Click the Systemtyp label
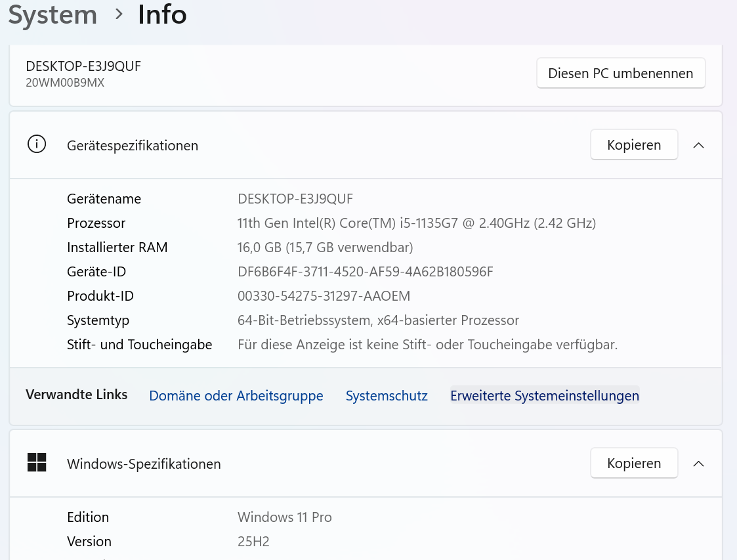 coord(98,320)
